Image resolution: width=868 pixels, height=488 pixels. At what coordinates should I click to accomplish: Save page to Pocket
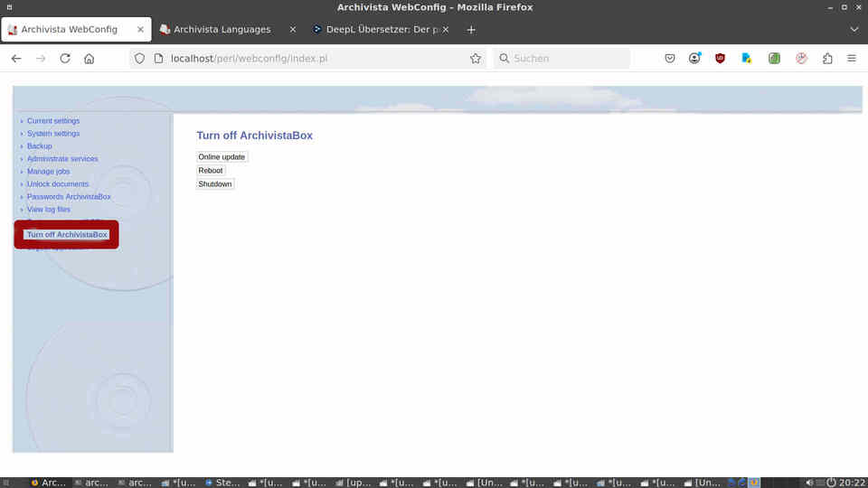pos(670,58)
